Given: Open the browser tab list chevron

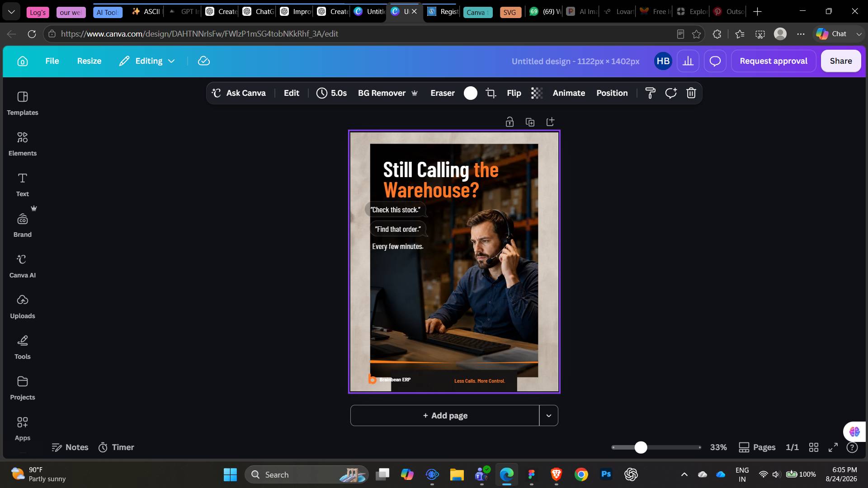Looking at the screenshot, I should [x=11, y=12].
